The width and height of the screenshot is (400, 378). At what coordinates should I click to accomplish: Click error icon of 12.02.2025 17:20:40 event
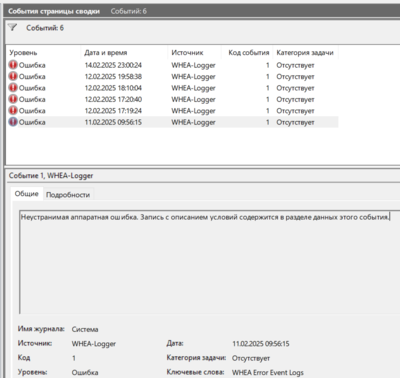[x=13, y=99]
